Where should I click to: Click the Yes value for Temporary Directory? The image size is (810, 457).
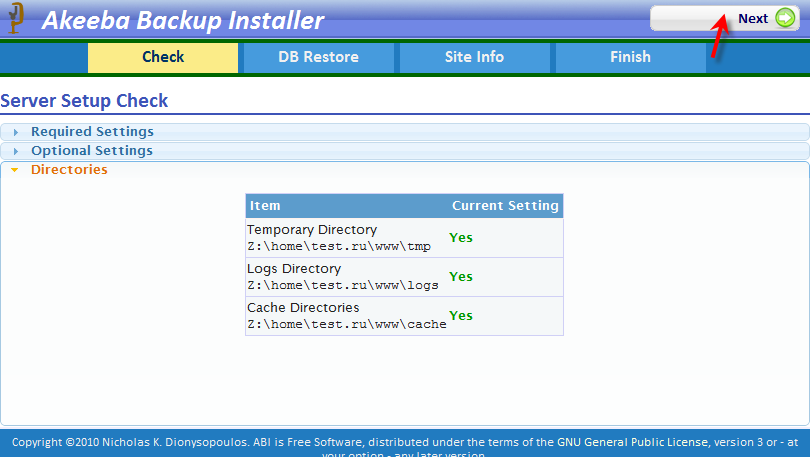pyautogui.click(x=461, y=238)
